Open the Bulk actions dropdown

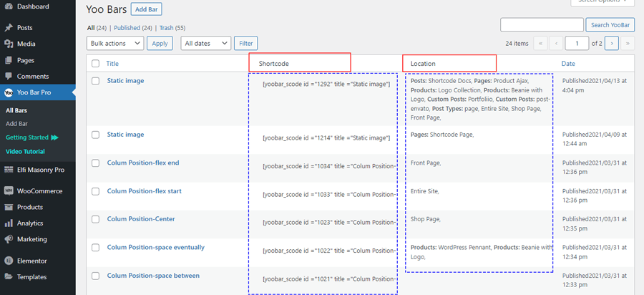(115, 43)
